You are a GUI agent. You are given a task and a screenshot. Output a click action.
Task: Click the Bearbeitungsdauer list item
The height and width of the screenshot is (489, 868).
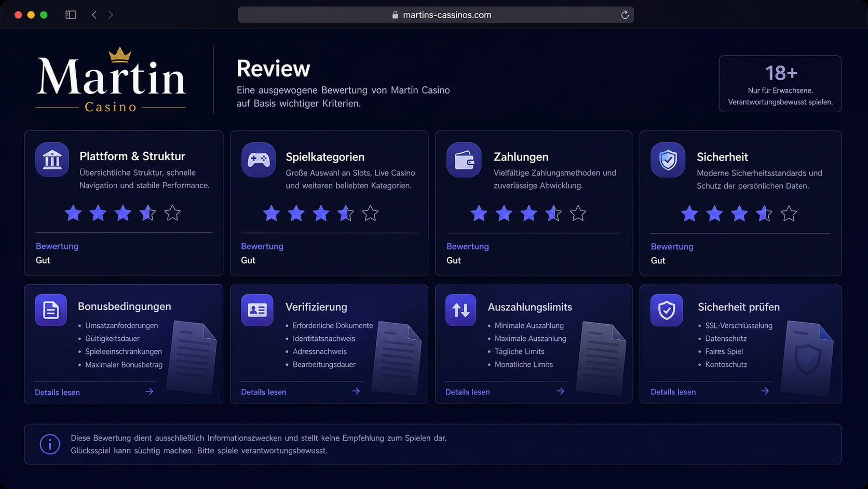324,364
